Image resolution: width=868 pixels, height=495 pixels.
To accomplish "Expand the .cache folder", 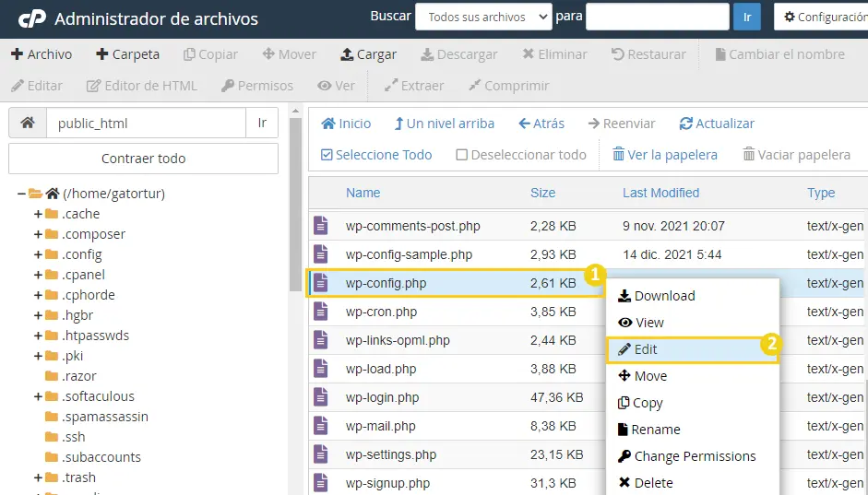I will pyautogui.click(x=38, y=214).
